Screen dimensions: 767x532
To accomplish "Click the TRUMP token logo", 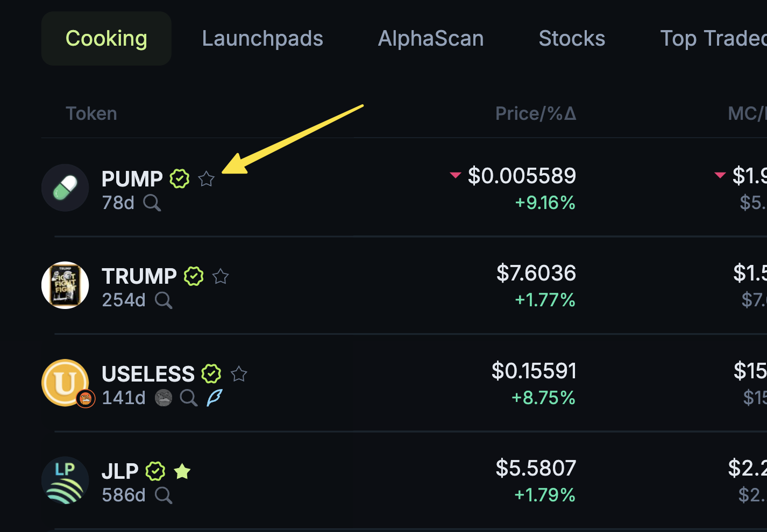I will [x=65, y=285].
